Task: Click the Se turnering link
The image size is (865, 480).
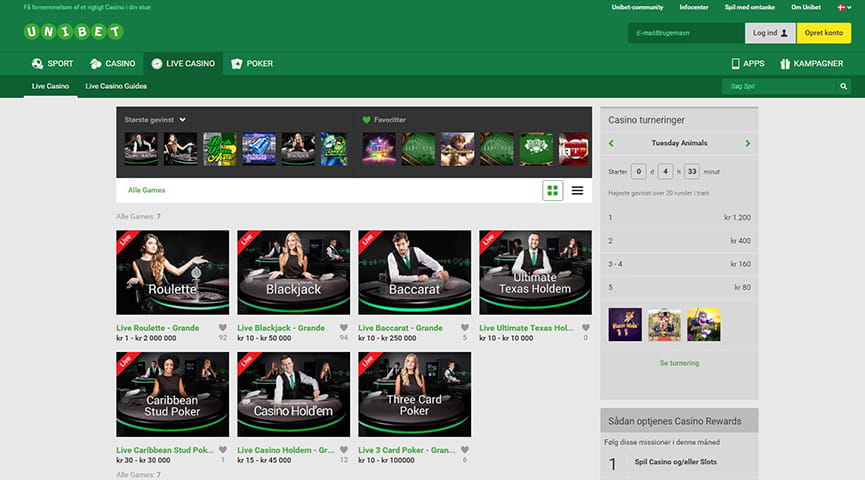Action: click(679, 363)
